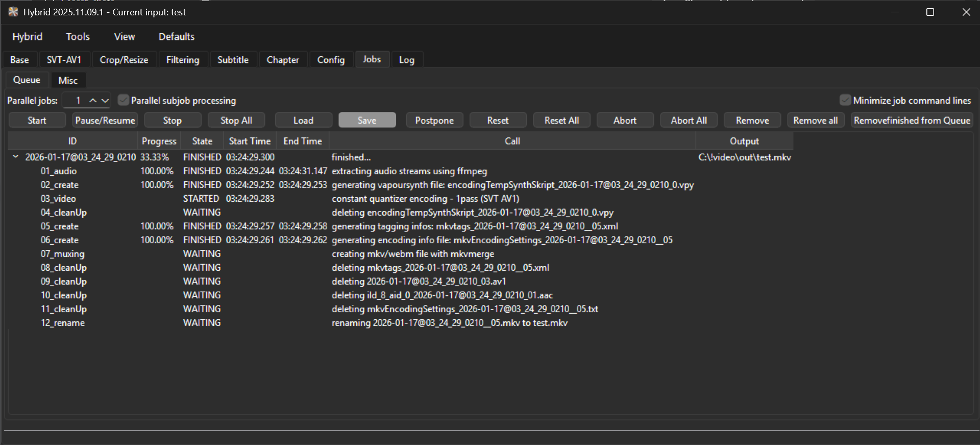Select the Misc sub-tab
980x445 pixels.
pyautogui.click(x=68, y=80)
